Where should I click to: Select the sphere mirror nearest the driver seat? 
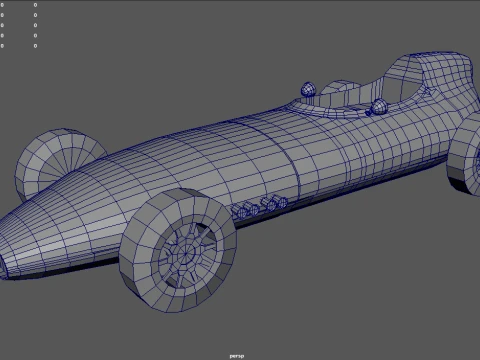(x=379, y=107)
